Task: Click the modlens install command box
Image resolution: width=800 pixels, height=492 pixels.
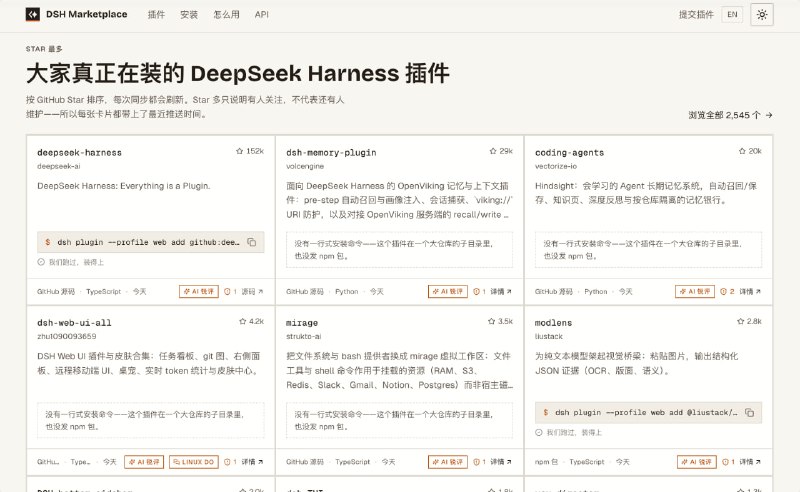Action: [x=648, y=412]
